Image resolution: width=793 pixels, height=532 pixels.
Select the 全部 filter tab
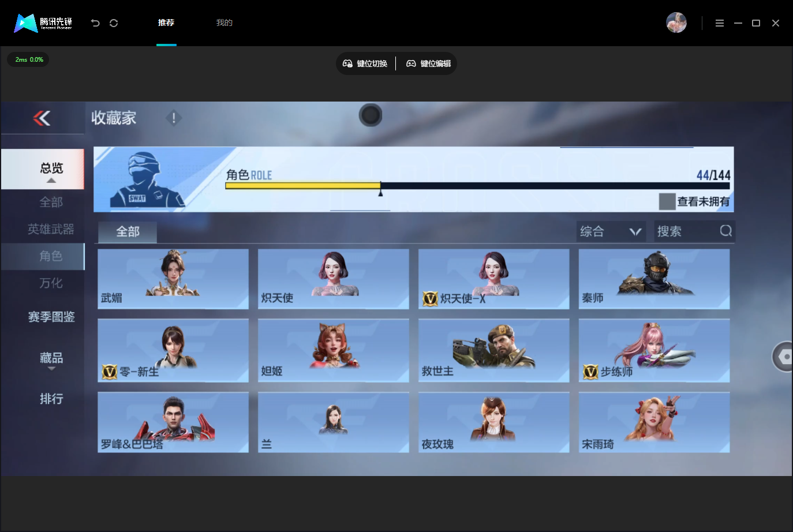coord(128,231)
